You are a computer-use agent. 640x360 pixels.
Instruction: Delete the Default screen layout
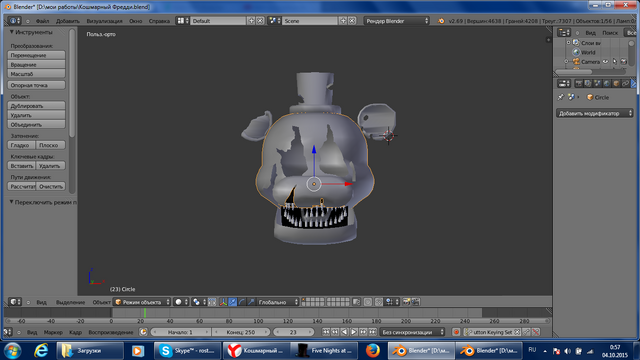[x=260, y=20]
